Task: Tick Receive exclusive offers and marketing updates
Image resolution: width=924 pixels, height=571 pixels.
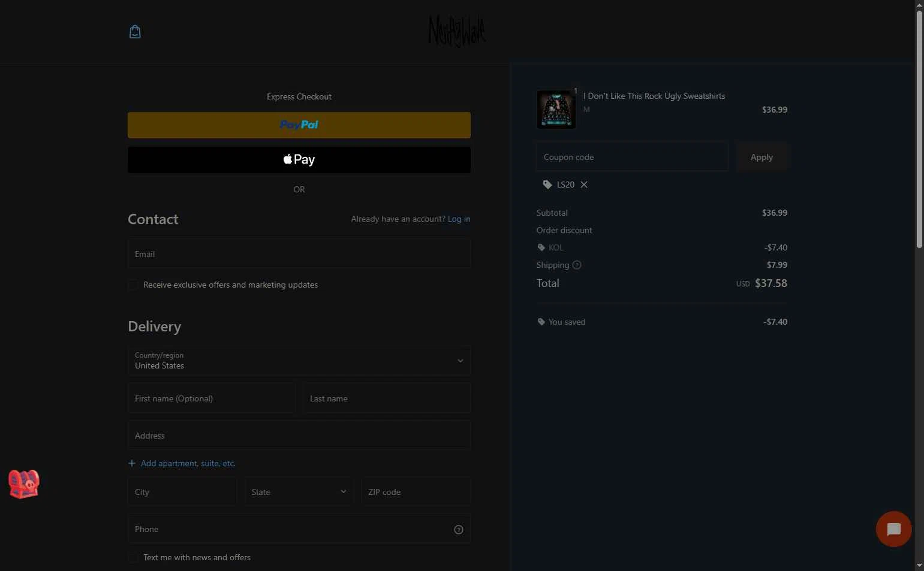Action: click(x=133, y=285)
